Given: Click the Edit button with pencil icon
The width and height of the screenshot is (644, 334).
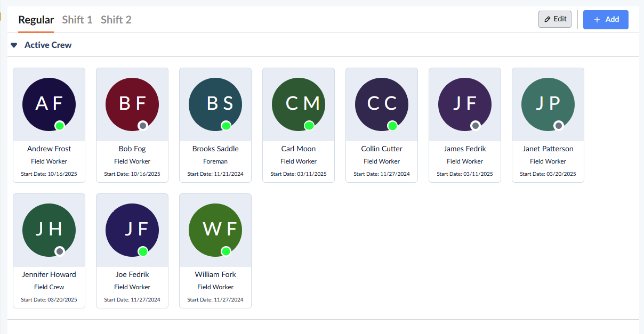Looking at the screenshot, I should (x=555, y=19).
